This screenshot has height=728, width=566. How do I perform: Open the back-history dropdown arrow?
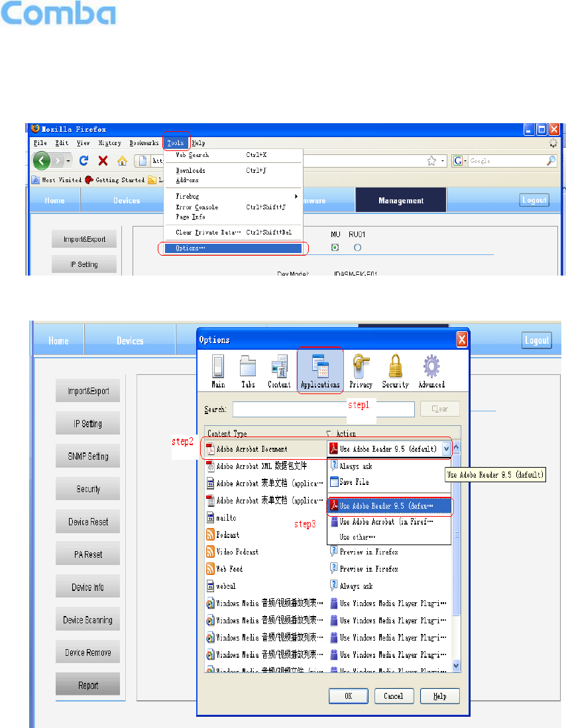68,161
